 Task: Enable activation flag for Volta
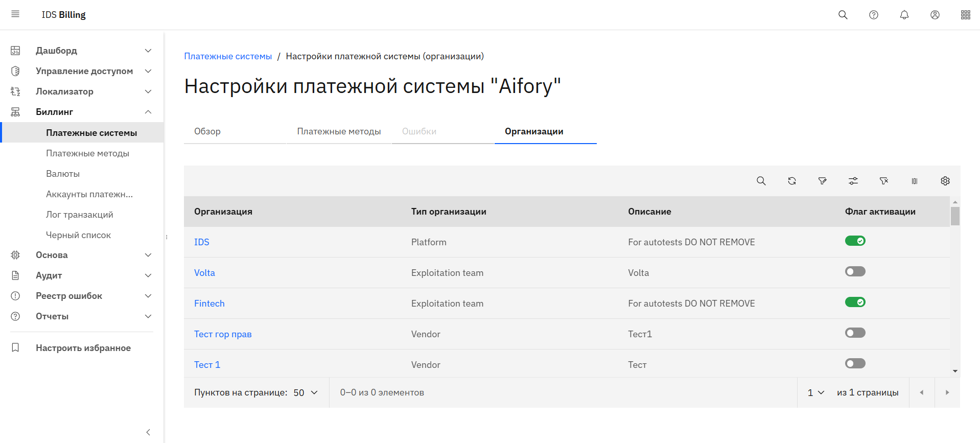pos(855,271)
